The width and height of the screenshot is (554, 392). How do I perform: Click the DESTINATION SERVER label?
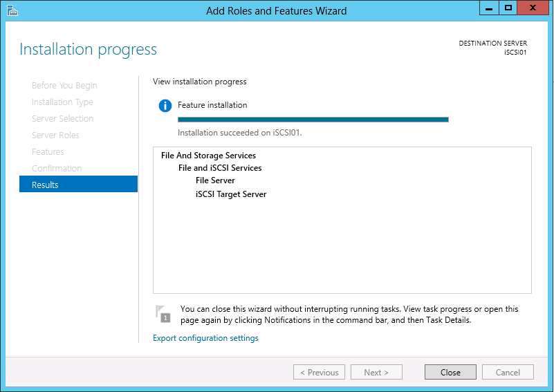click(x=492, y=43)
